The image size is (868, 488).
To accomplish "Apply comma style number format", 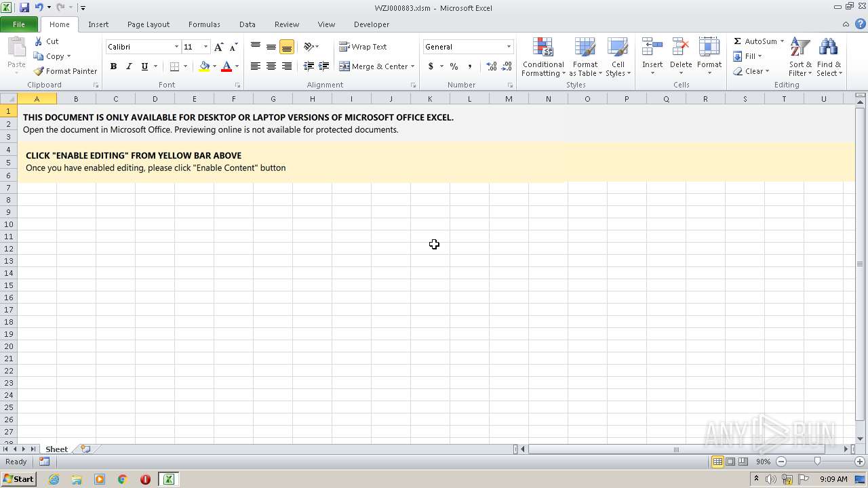I will click(x=469, y=66).
